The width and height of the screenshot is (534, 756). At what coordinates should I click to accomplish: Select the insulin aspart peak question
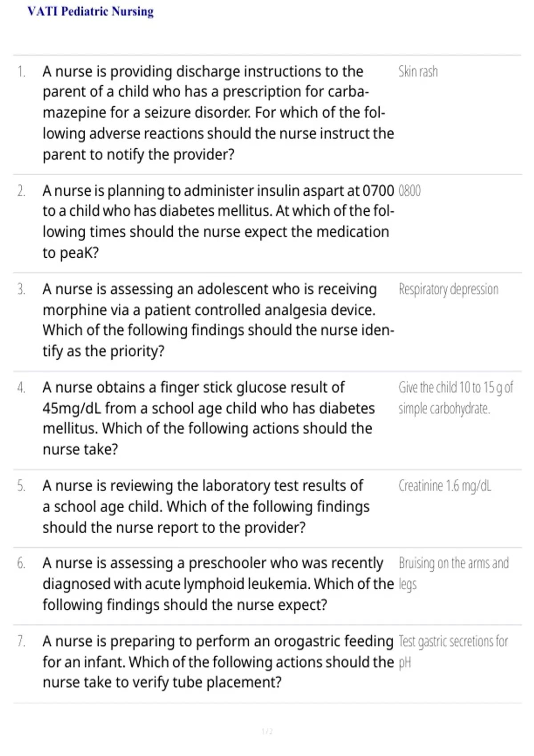tap(218, 221)
